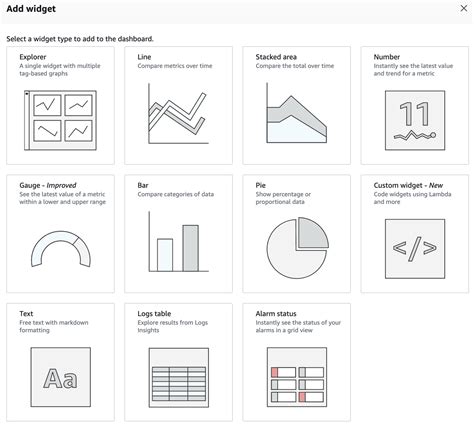Click the 'Alarm status' heading text
The width and height of the screenshot is (474, 426).
pyautogui.click(x=276, y=314)
